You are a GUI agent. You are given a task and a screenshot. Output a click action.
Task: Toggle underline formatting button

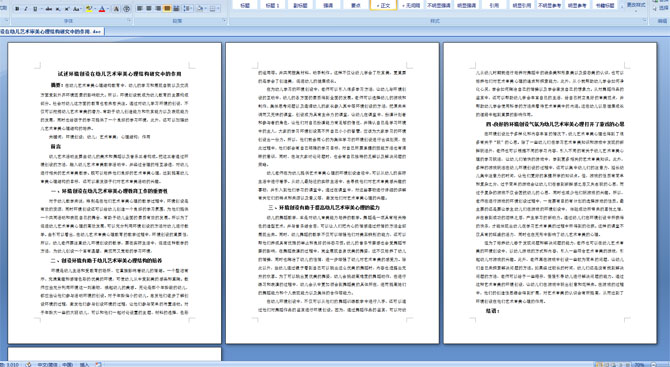[x=35, y=9]
